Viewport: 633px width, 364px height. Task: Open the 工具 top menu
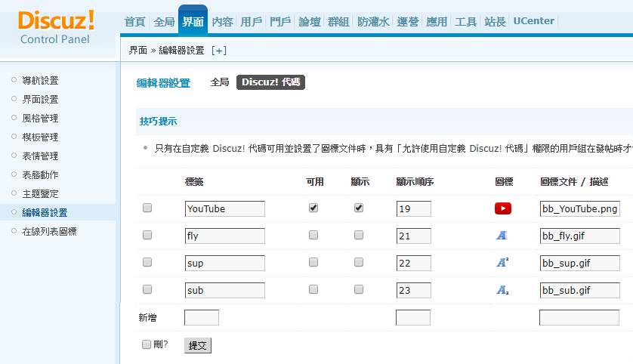tap(466, 21)
